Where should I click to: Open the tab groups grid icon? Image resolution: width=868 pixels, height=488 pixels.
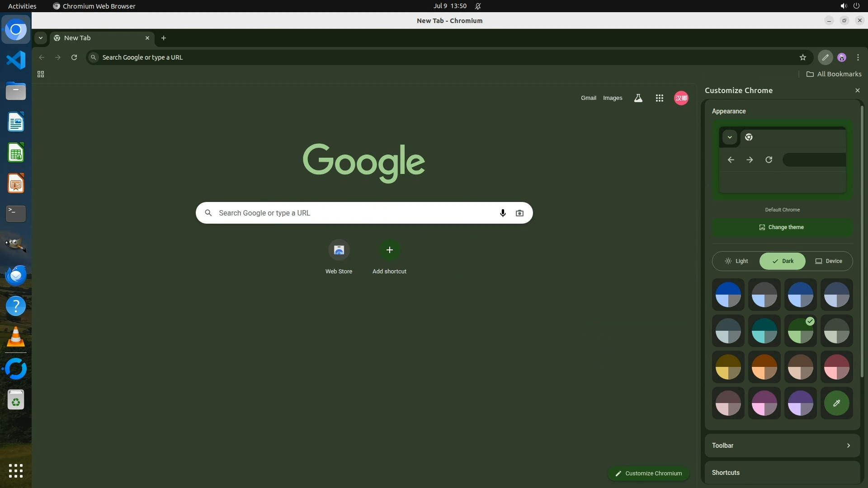tap(41, 74)
